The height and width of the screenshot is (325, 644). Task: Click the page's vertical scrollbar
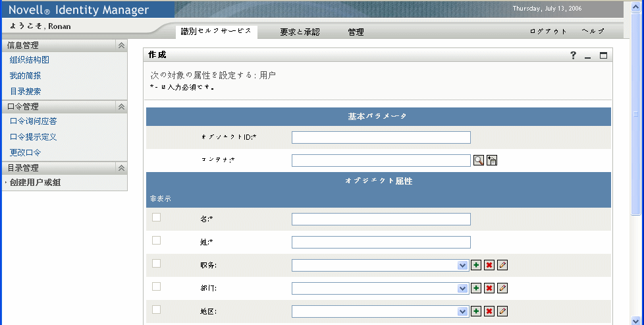636,165
